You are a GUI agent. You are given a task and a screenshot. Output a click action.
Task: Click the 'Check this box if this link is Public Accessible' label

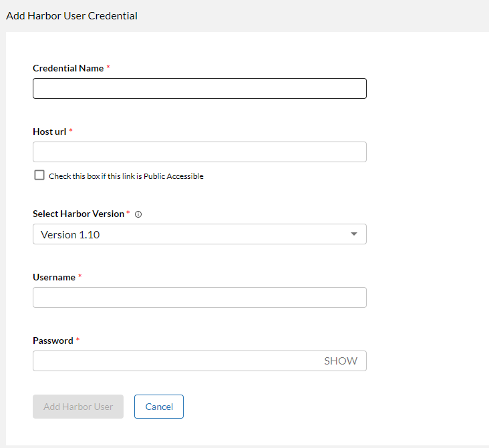pyautogui.click(x=126, y=176)
